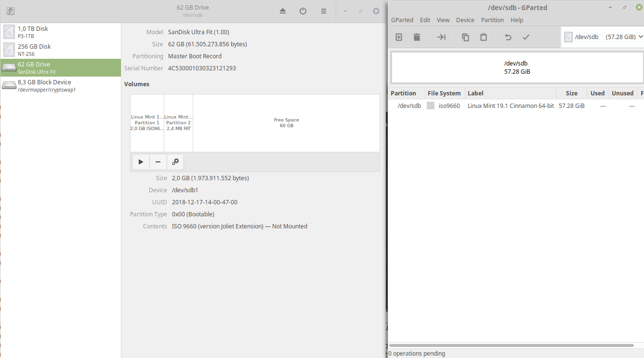Click GParted copy partition icon
Screen dimensions: 644x358
465,37
